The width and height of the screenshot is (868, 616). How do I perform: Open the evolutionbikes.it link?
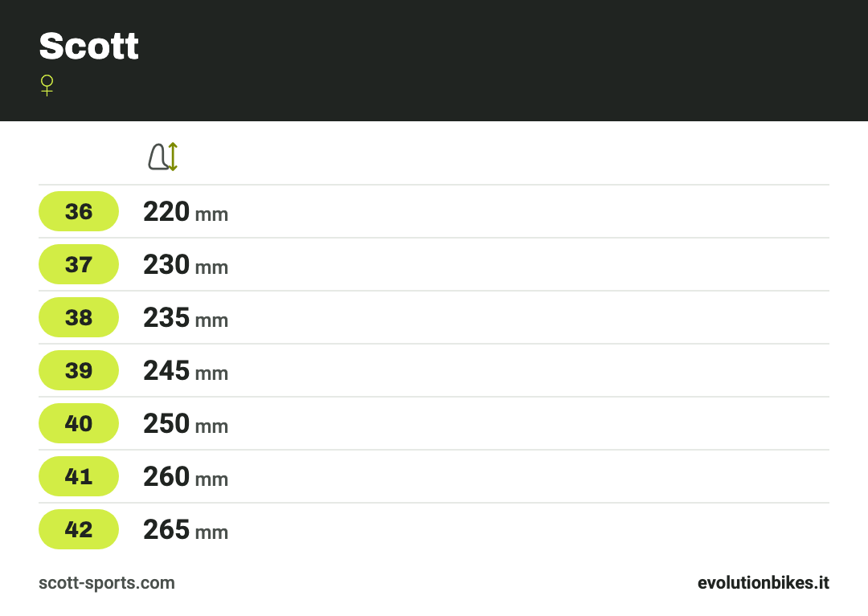click(x=764, y=583)
